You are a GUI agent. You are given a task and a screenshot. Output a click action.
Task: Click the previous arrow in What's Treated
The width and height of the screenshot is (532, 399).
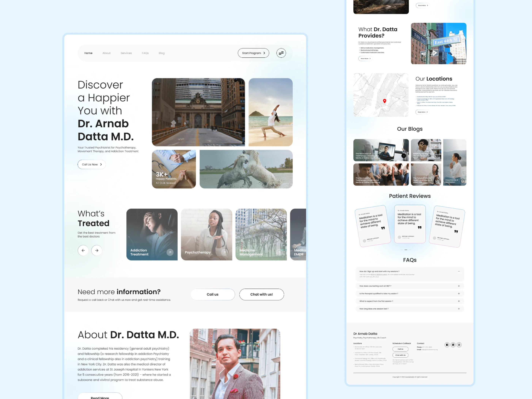click(x=83, y=250)
